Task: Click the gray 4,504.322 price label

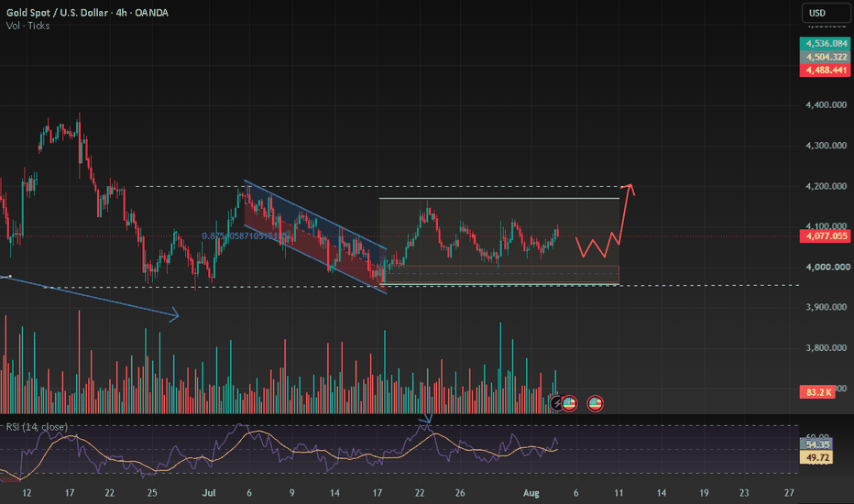Action: [825, 57]
